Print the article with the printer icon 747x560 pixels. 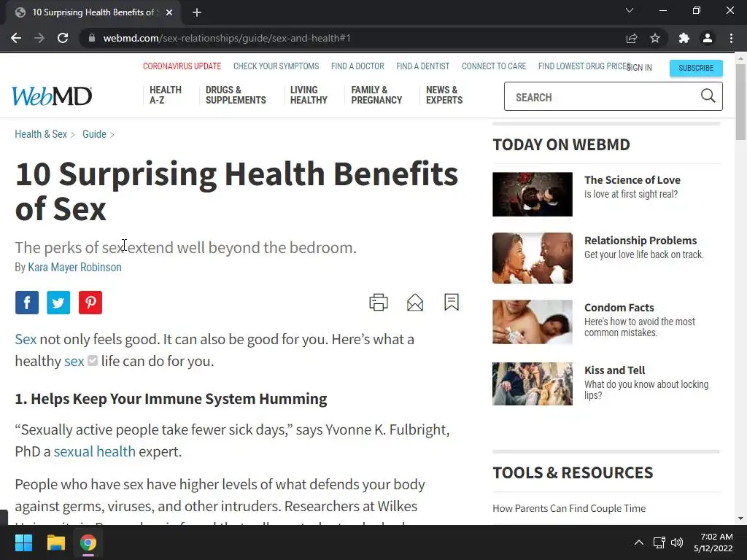pyautogui.click(x=379, y=303)
